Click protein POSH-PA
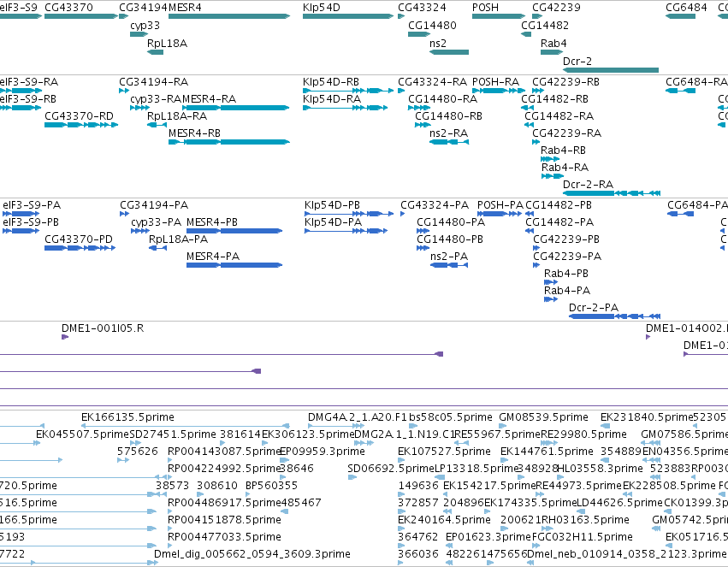The height and width of the screenshot is (567, 728). click(x=500, y=214)
